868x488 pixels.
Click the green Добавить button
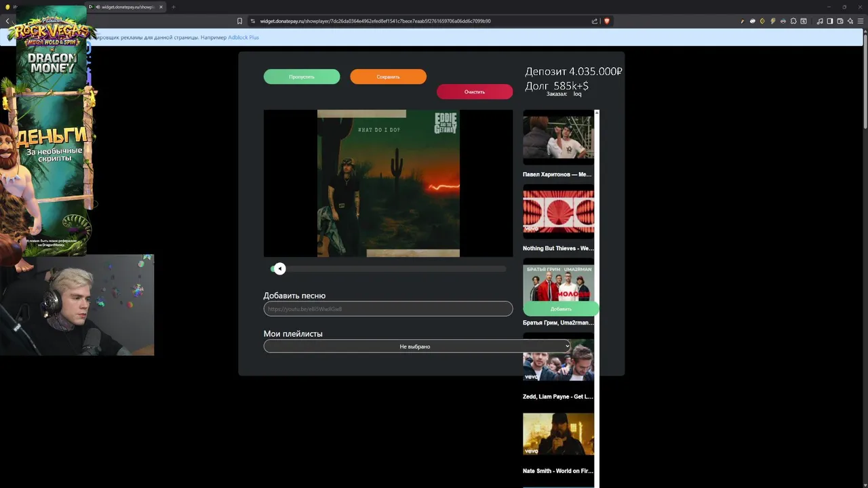(x=561, y=309)
